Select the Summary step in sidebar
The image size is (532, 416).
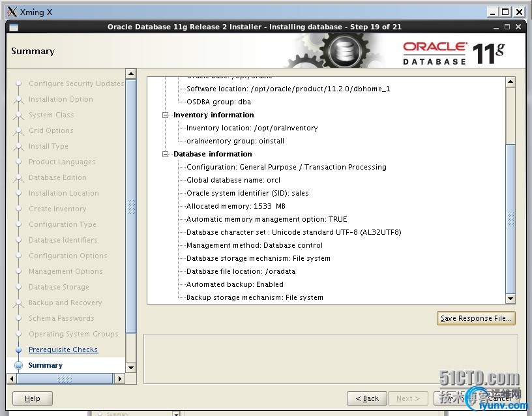(x=46, y=365)
